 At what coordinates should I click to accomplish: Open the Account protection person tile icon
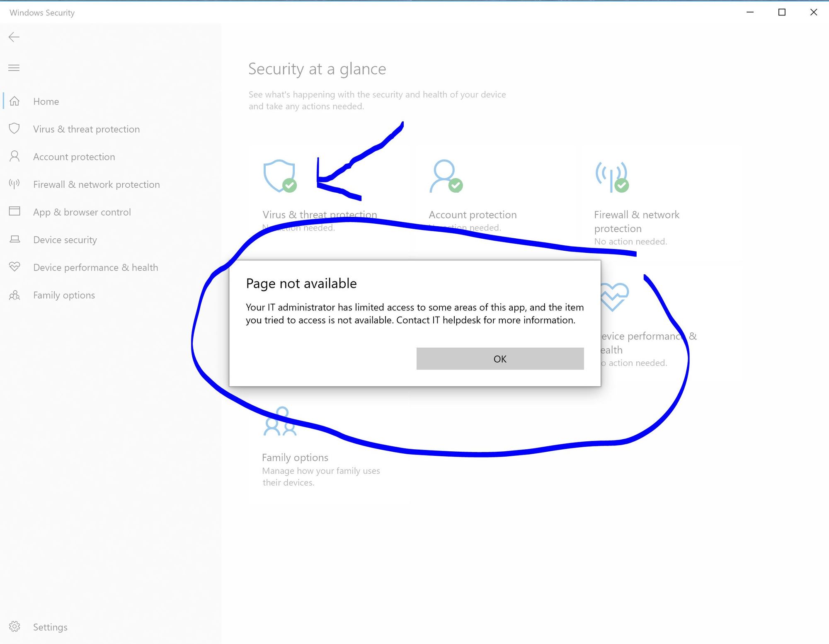coord(446,176)
